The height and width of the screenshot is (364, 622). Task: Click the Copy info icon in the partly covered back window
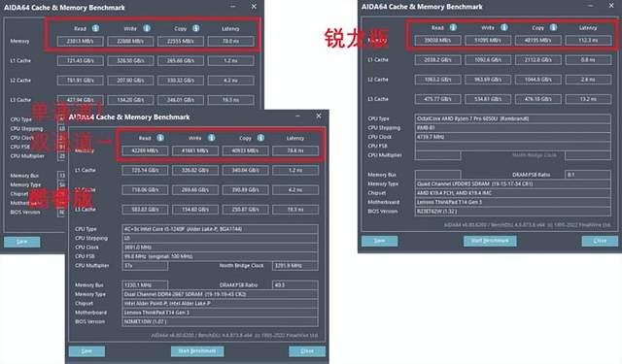[x=195, y=28]
